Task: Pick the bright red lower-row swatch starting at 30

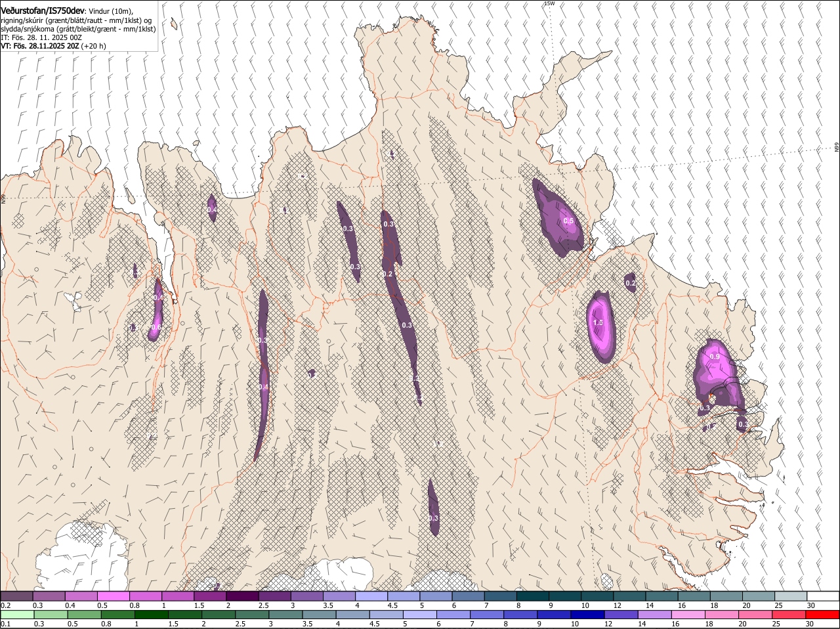Action: coord(822,615)
